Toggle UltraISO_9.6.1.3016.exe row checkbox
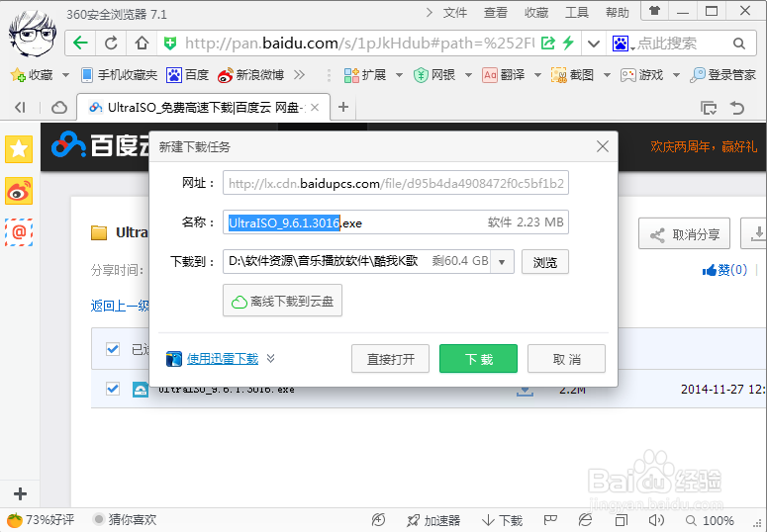The width and height of the screenshot is (767, 532). coord(113,389)
